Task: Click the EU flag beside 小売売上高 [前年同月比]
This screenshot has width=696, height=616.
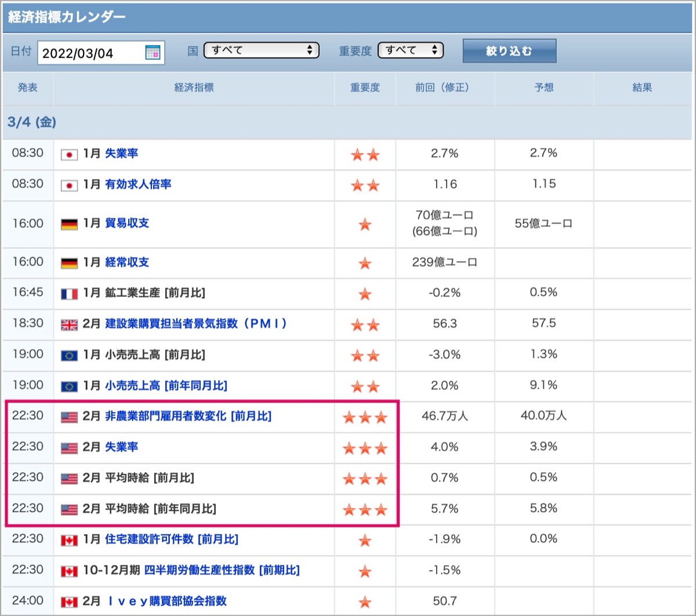Action: 69,386
